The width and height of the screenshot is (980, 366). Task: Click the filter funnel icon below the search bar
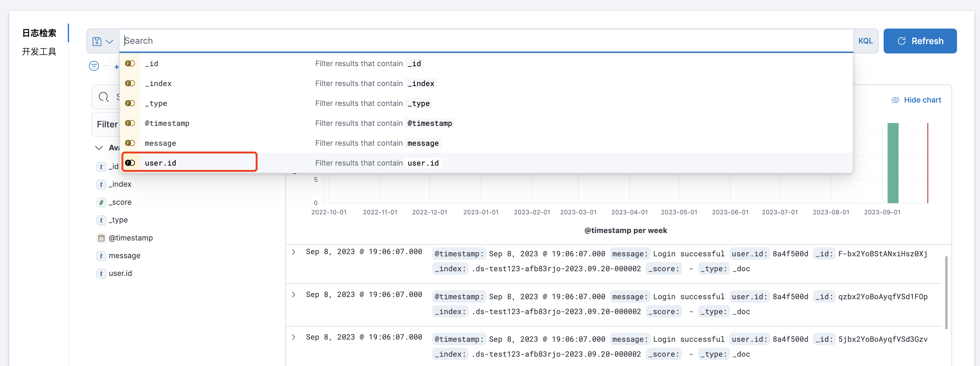point(94,66)
